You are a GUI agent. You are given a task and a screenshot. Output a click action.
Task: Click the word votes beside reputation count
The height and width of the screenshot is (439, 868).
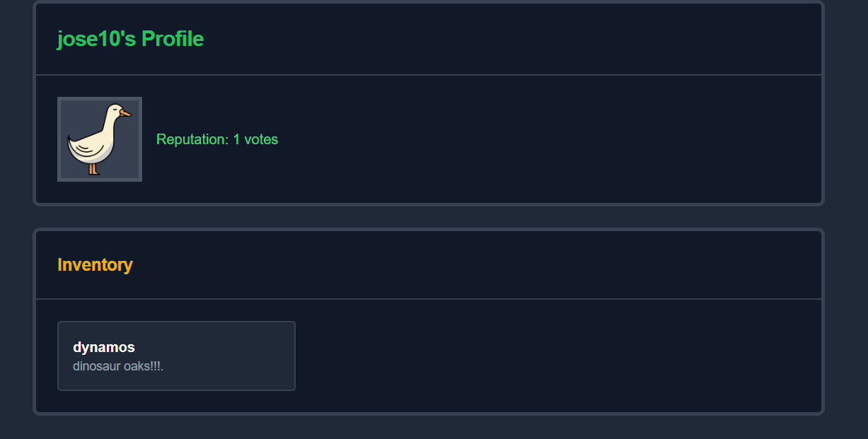261,139
